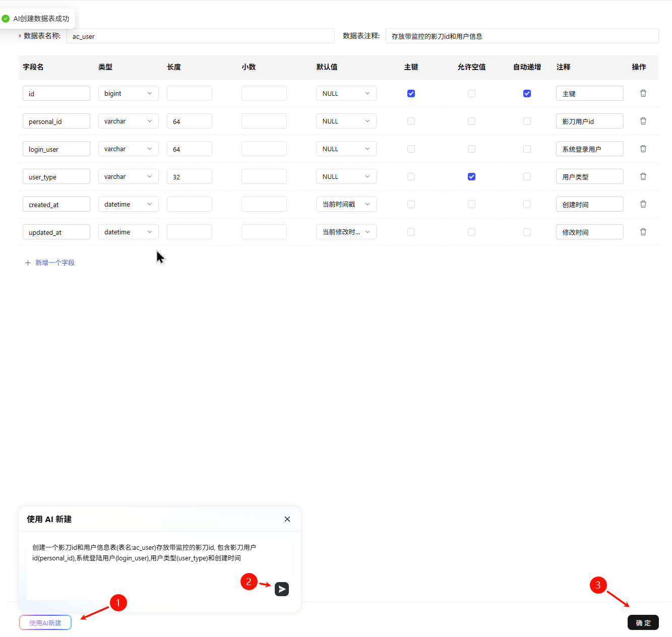
Task: Click the 使用AI新建 button
Action: [x=45, y=622]
